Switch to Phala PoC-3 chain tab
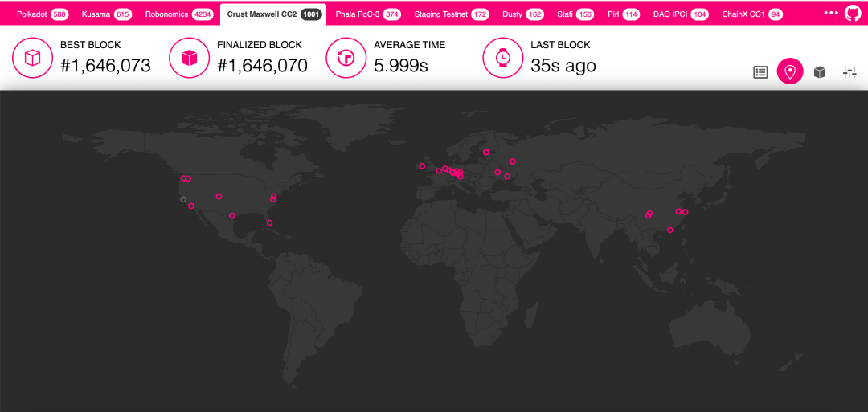This screenshot has width=868, height=412. [367, 14]
